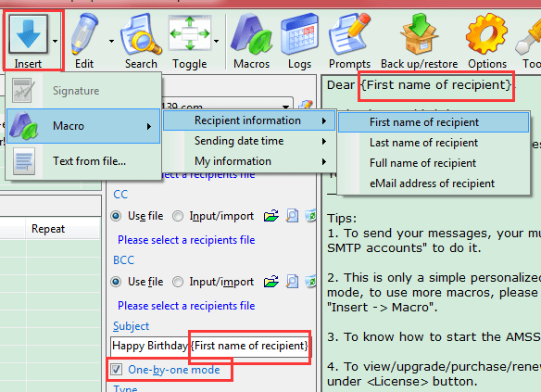Expand the Edit dropdown arrow
This screenshot has height=392, width=541.
tap(111, 41)
